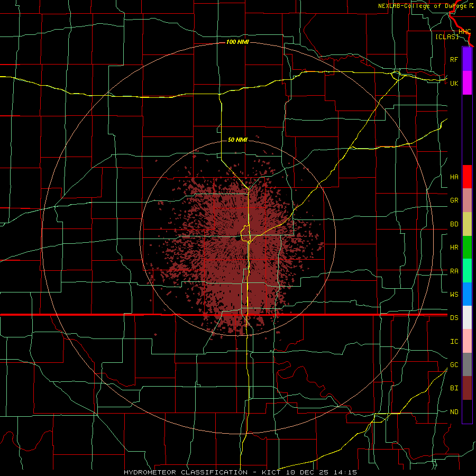476x476 pixels.
Task: Click the red HA color swatch
Action: [x=467, y=177]
